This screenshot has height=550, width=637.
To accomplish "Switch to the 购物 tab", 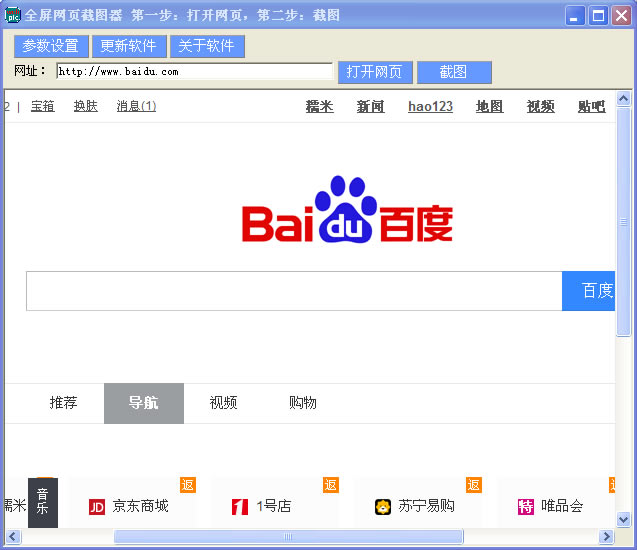I will point(303,403).
